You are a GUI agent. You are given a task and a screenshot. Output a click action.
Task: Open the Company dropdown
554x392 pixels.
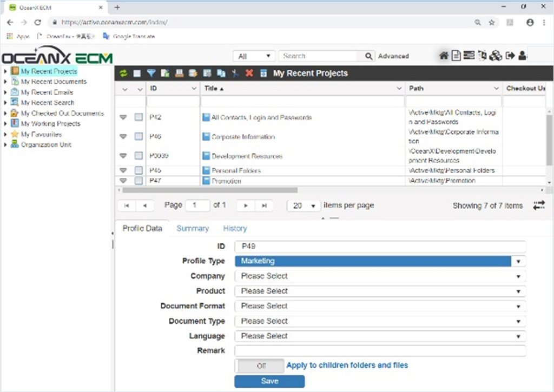tap(380, 276)
